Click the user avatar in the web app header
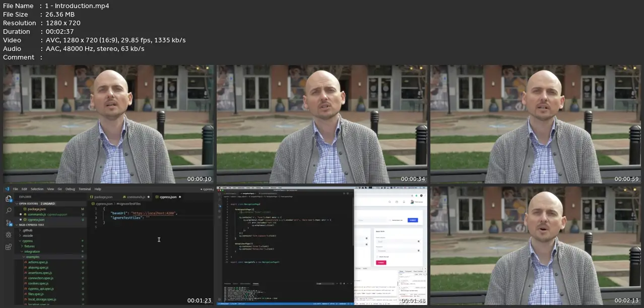 412,202
